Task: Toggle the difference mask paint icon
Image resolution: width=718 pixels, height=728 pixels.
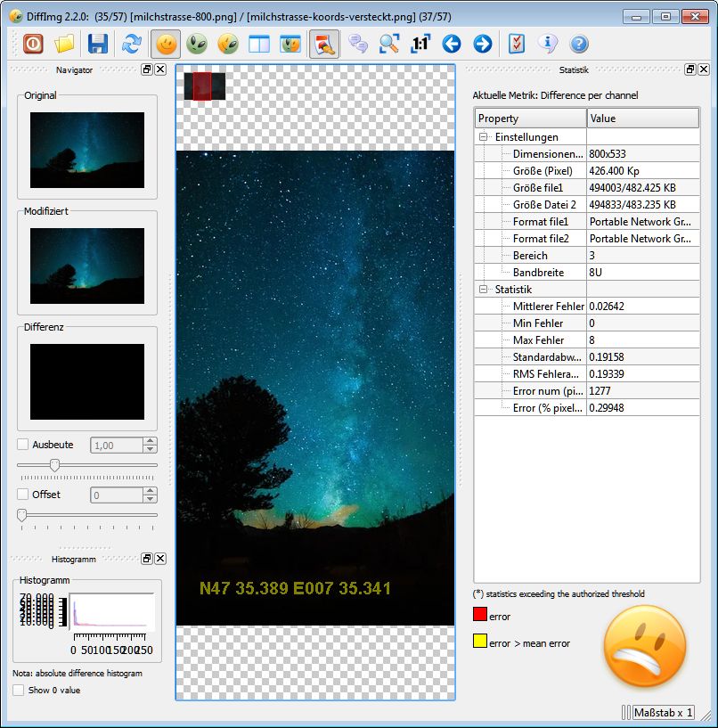Action: click(x=324, y=44)
